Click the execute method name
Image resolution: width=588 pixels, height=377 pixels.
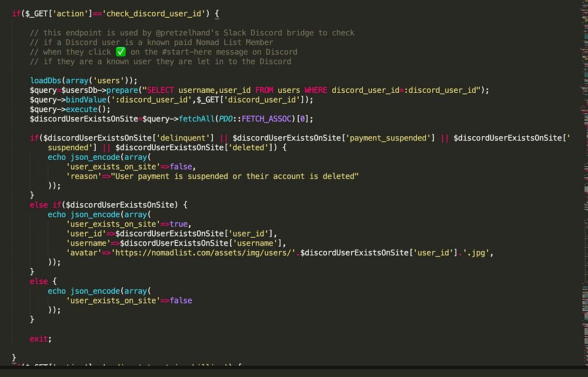pyautogui.click(x=81, y=109)
